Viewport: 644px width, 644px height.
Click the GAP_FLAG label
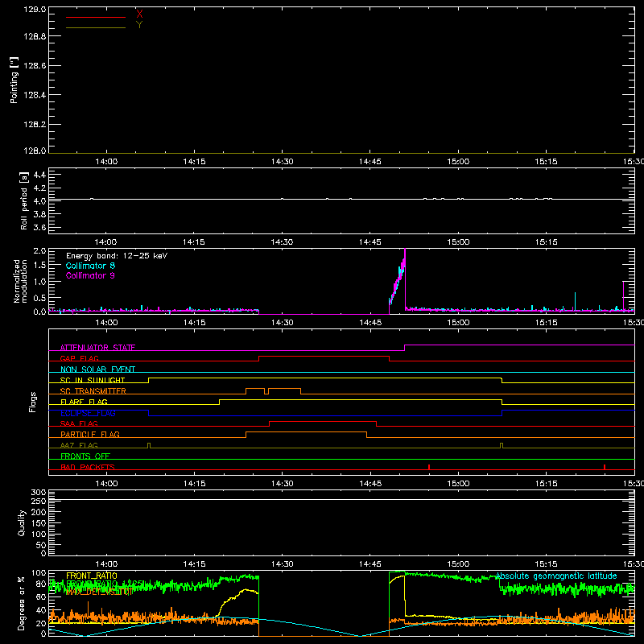point(79,358)
